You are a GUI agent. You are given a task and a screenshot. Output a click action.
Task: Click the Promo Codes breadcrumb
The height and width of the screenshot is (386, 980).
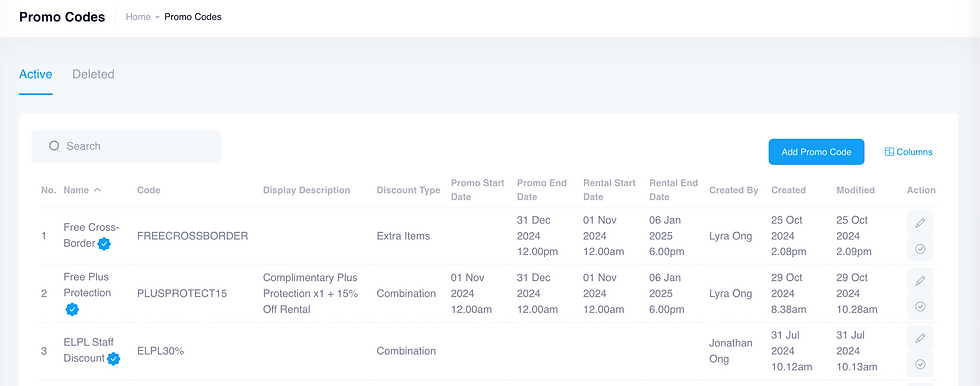point(193,17)
